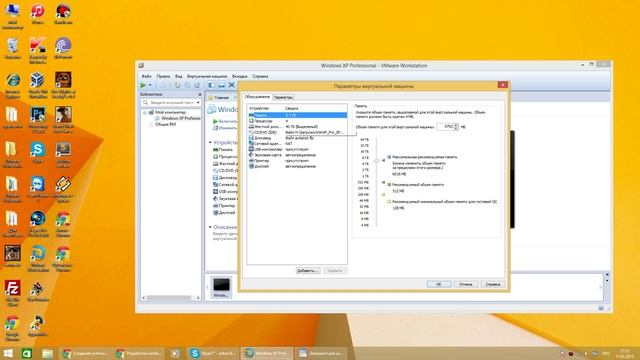640x360 pixels.
Task: Switch to the VMware Workstation taskbar button
Action: tap(268, 353)
